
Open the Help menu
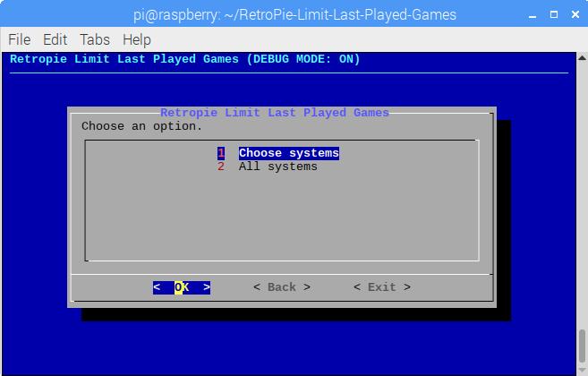[x=137, y=39]
